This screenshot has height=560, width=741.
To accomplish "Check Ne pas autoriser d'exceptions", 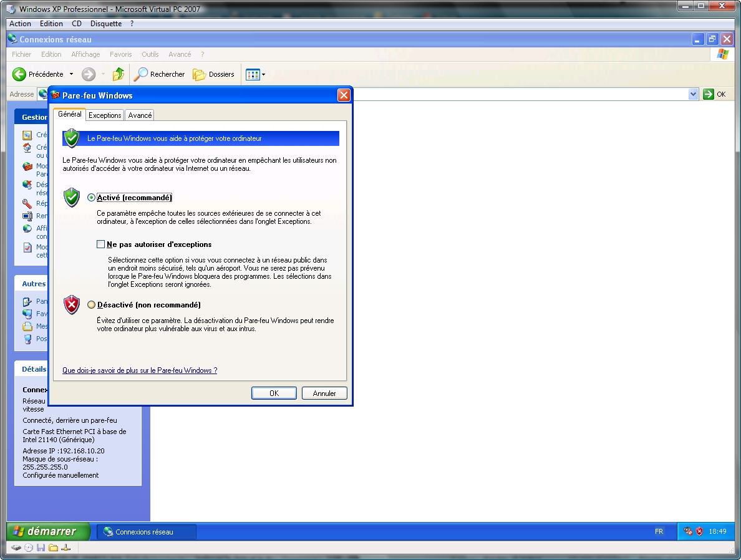I will pyautogui.click(x=100, y=244).
